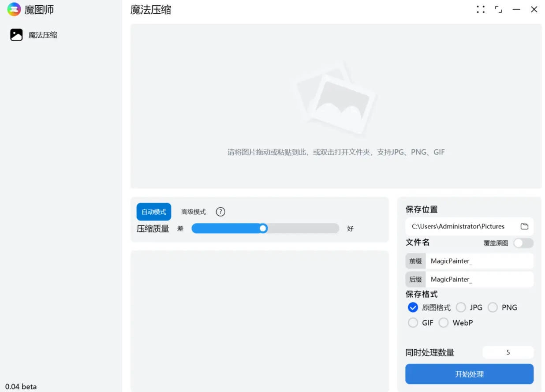This screenshot has width=545, height=392.
Task: Select the PNG save format option
Action: [x=493, y=307]
